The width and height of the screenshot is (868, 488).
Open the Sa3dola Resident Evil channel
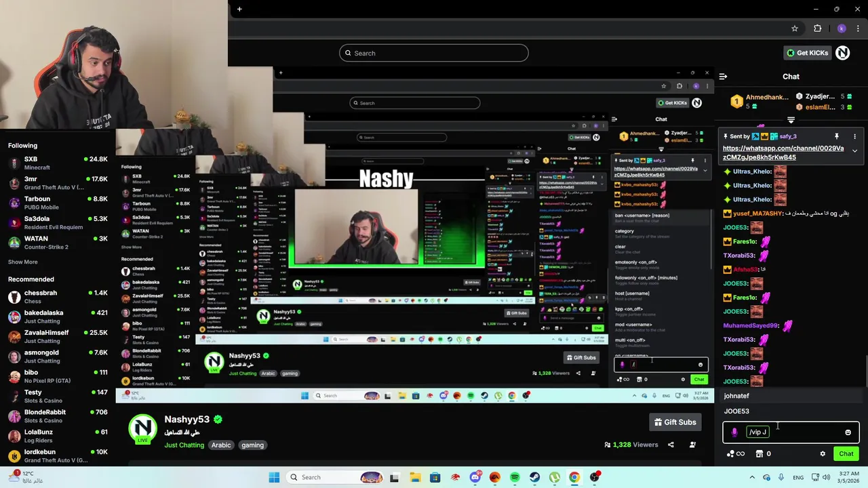click(58, 222)
